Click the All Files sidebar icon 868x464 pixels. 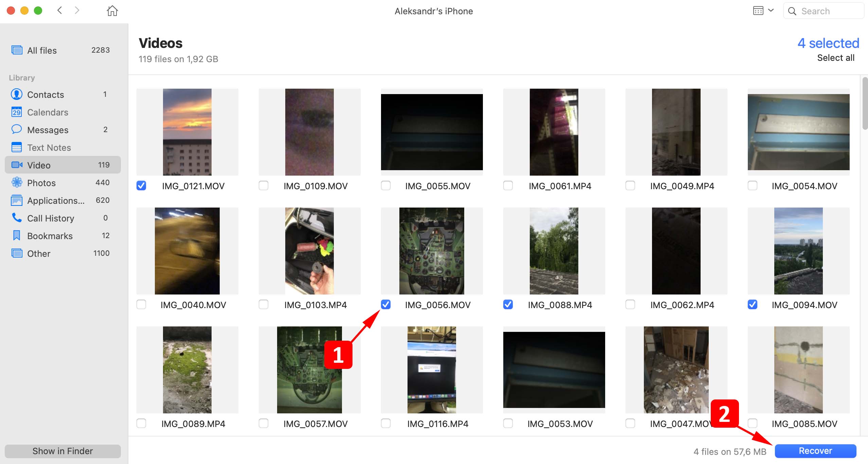tap(17, 51)
